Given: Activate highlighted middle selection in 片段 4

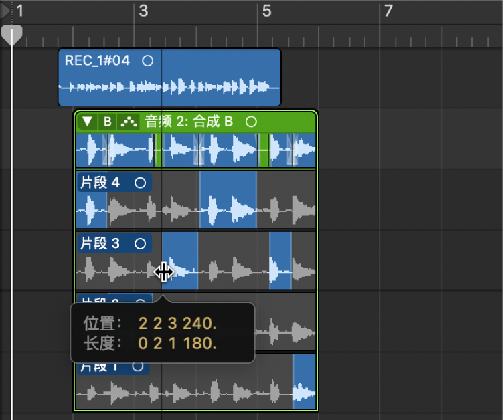Looking at the screenshot, I should tap(228, 199).
